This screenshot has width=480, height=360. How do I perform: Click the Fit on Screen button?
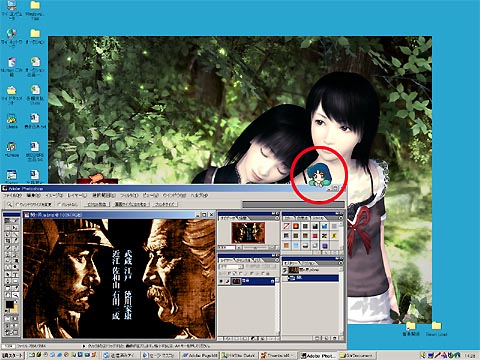click(131, 204)
